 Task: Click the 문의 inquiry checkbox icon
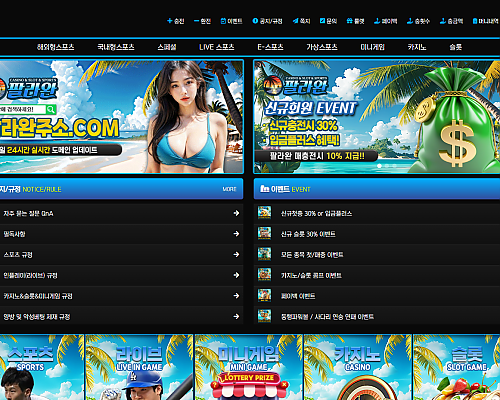pos(322,21)
